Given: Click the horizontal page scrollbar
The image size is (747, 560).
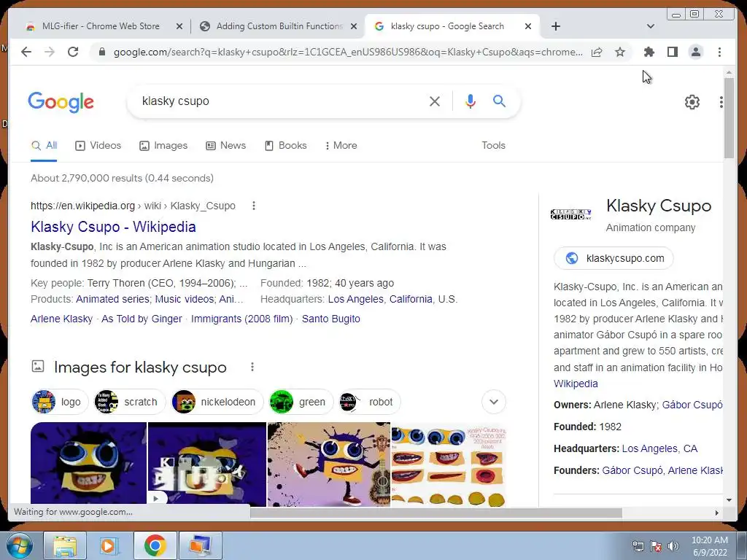Looking at the screenshot, I should coord(436,513).
